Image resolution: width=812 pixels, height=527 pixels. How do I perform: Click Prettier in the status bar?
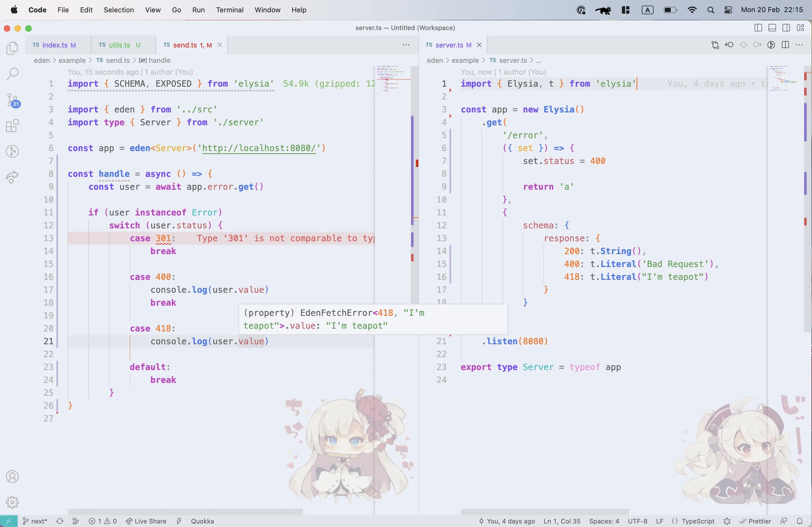coord(755,521)
